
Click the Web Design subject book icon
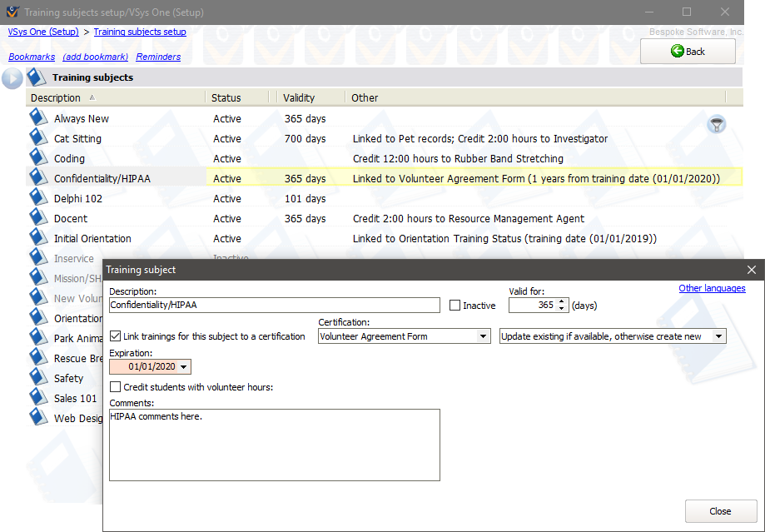(38, 418)
